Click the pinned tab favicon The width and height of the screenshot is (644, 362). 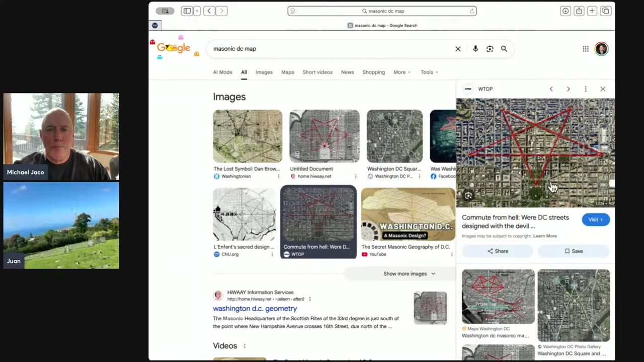coord(155,25)
